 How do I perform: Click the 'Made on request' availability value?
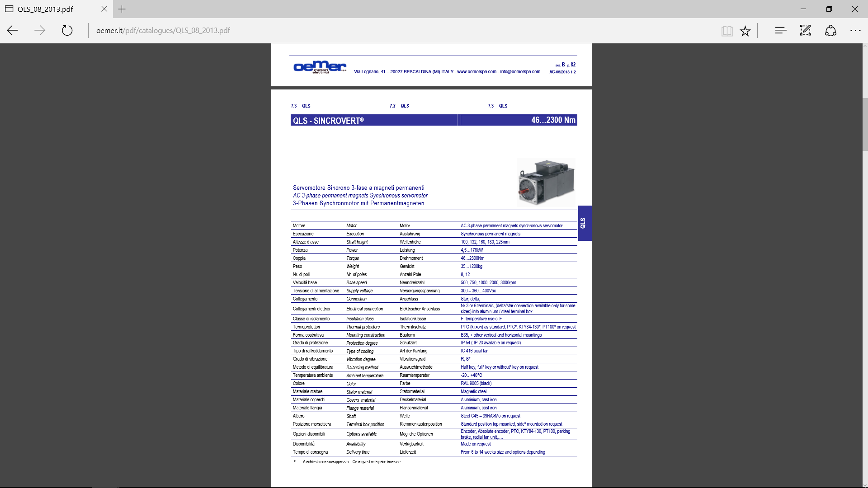476,444
